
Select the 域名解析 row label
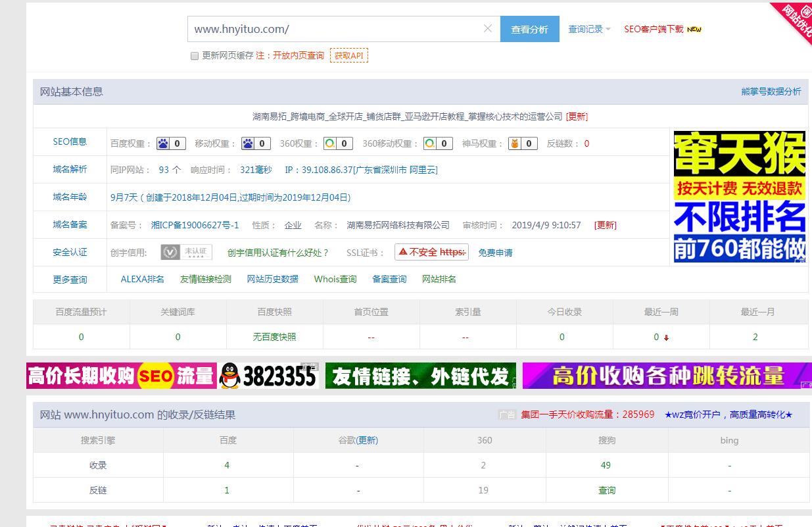[70, 169]
